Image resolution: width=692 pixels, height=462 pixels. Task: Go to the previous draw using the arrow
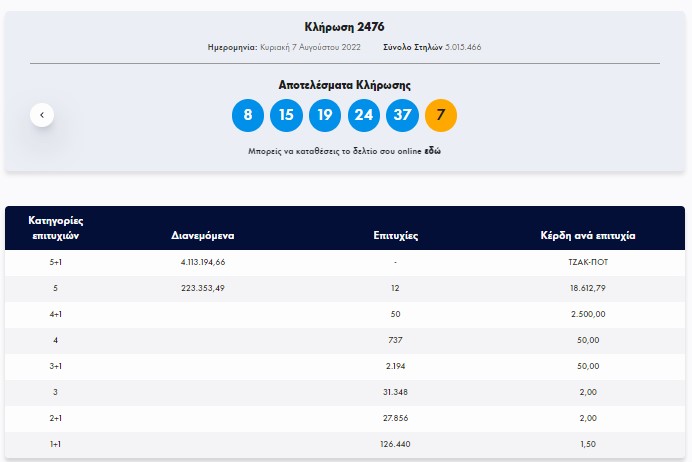pyautogui.click(x=42, y=115)
